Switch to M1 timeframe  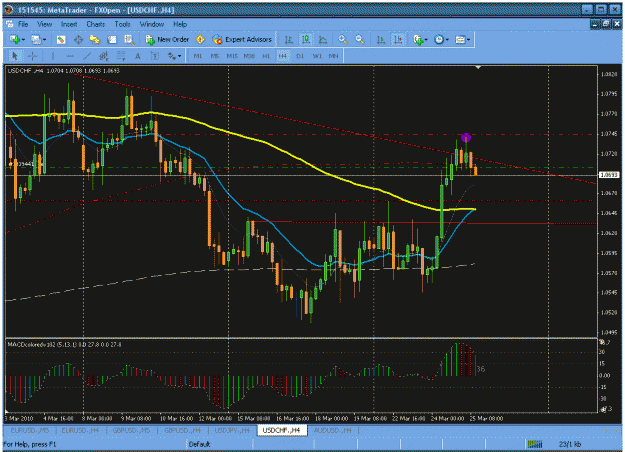(x=198, y=56)
